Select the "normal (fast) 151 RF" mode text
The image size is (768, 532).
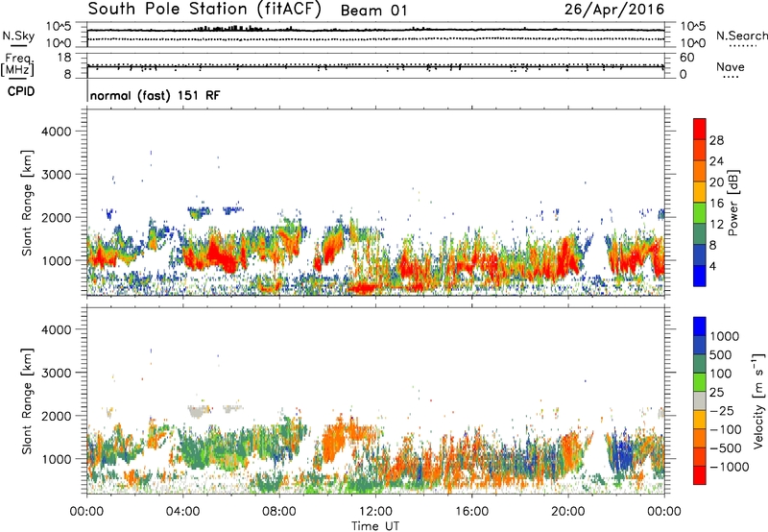[156, 95]
